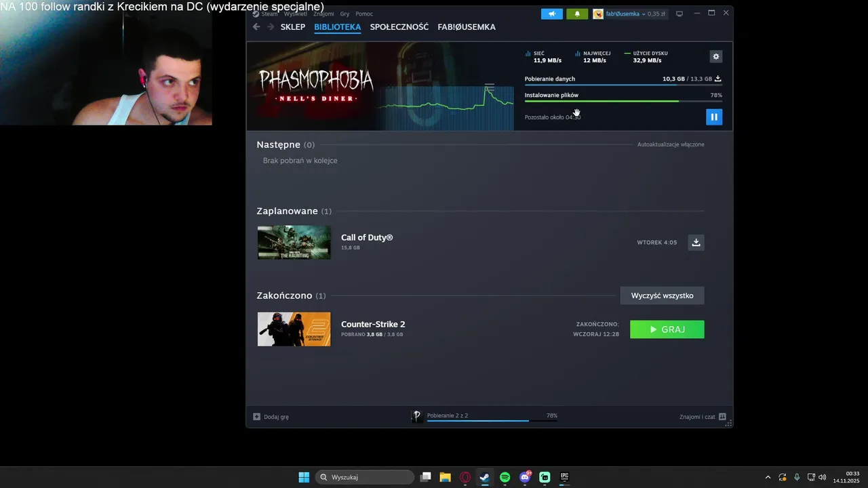Click the UŻYCIE DYSKU 32,9 MB/s statistic

(x=647, y=57)
